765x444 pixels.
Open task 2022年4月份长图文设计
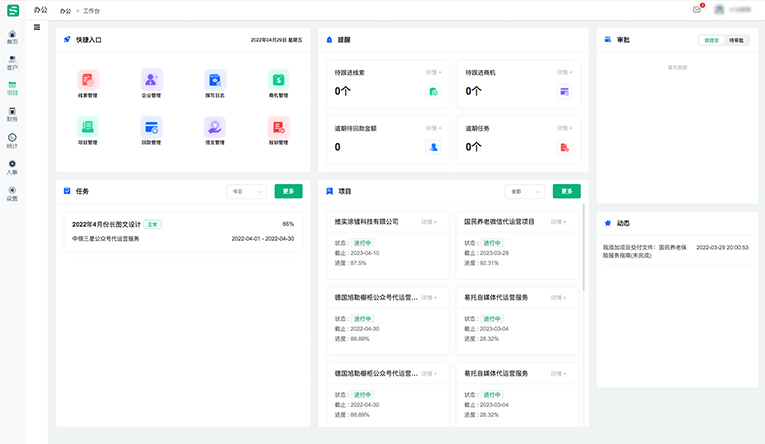tap(106, 224)
